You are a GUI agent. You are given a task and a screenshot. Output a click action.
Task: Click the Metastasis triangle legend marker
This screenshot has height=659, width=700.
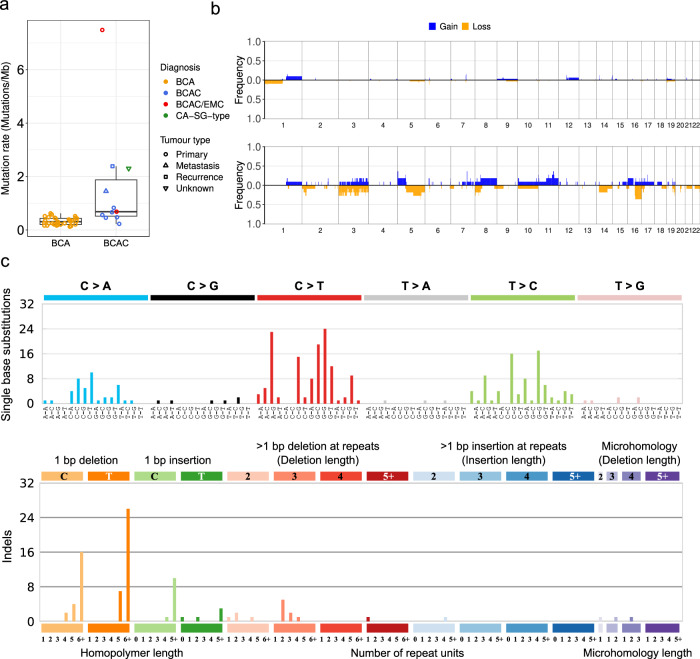[x=166, y=165]
